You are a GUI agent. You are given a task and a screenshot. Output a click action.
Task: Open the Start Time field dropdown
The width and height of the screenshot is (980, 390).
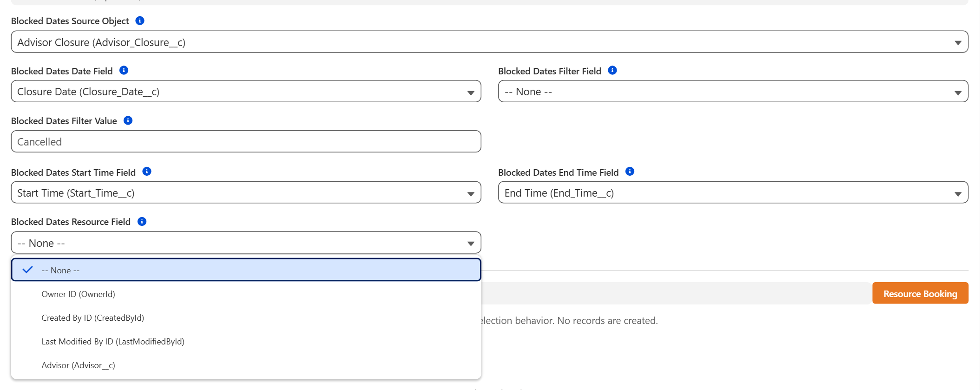(x=246, y=192)
